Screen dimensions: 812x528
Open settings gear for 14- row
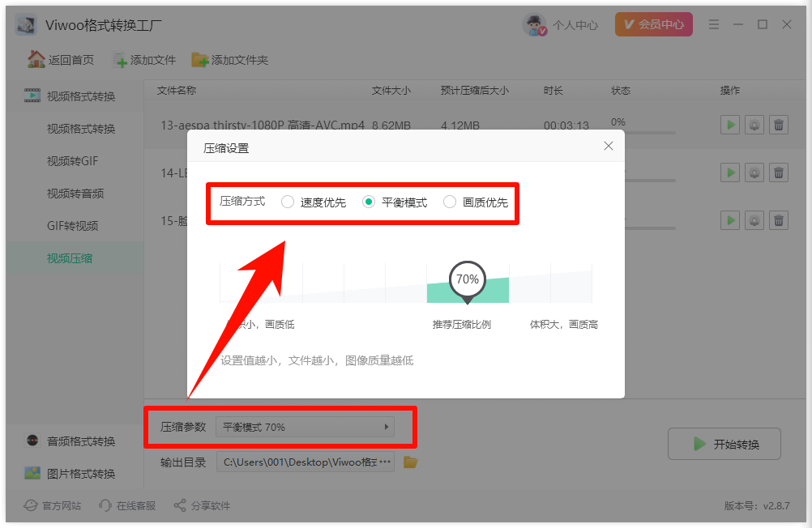[754, 172]
